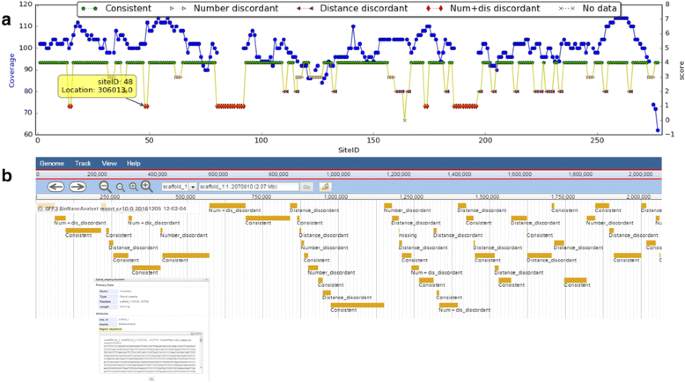Click the Go button
This screenshot has height=383, width=685.
[x=307, y=187]
